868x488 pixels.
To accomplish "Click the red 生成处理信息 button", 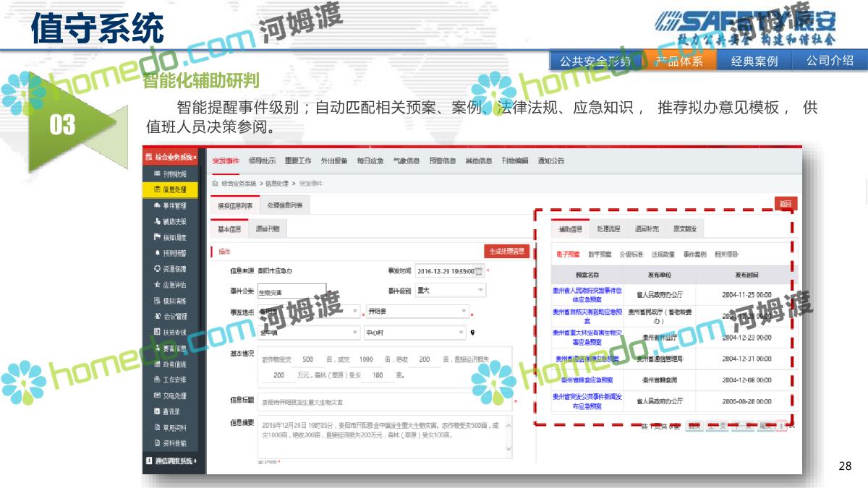I will click(507, 251).
